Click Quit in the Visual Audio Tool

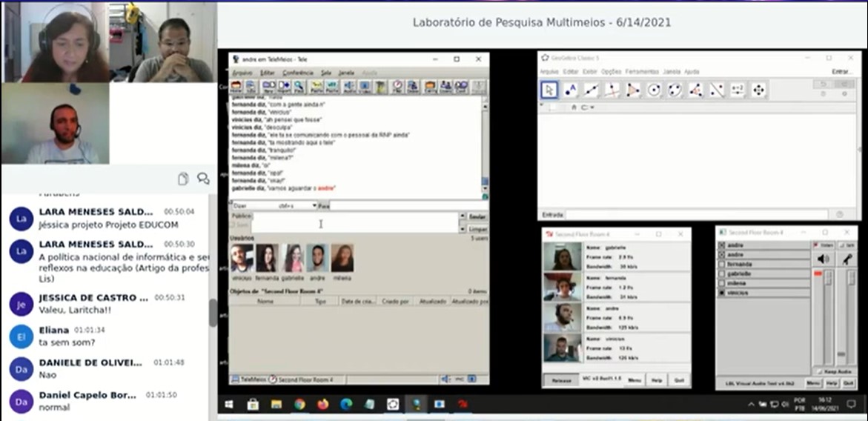click(849, 383)
